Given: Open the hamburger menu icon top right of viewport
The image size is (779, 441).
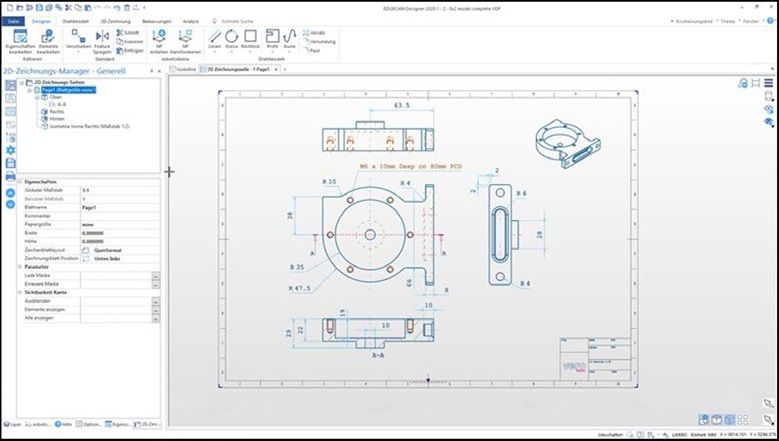Looking at the screenshot, I should 769,83.
